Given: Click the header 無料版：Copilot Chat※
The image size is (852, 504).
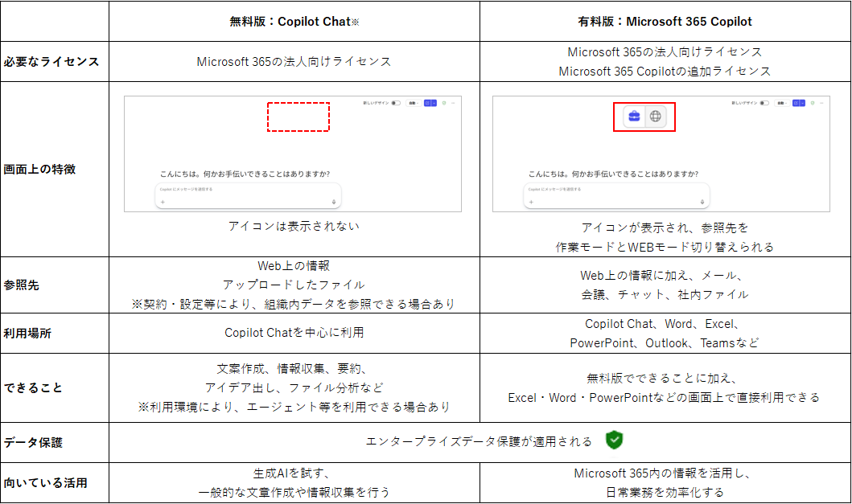Looking at the screenshot, I should point(294,22).
